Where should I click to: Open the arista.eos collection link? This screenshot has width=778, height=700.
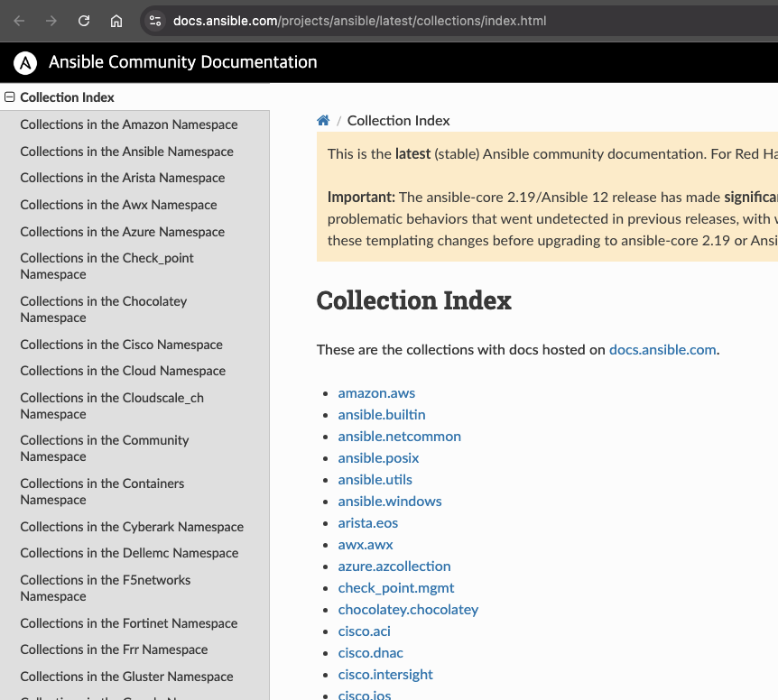368,523
